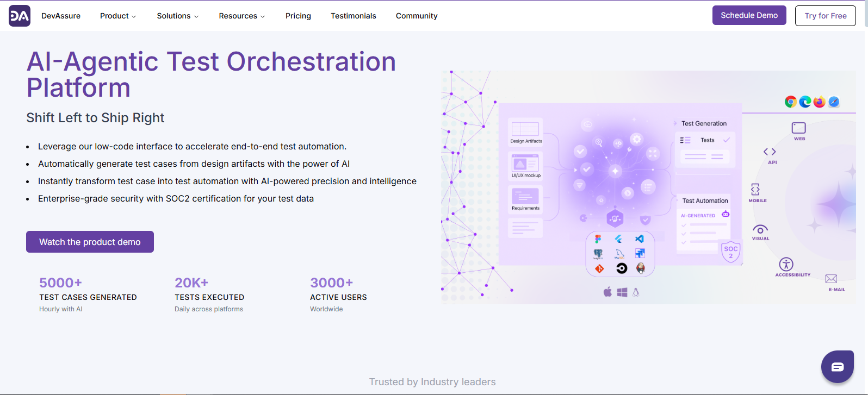The height and width of the screenshot is (395, 868).
Task: Click the AI-GENERATED robot icon
Action: 726,214
